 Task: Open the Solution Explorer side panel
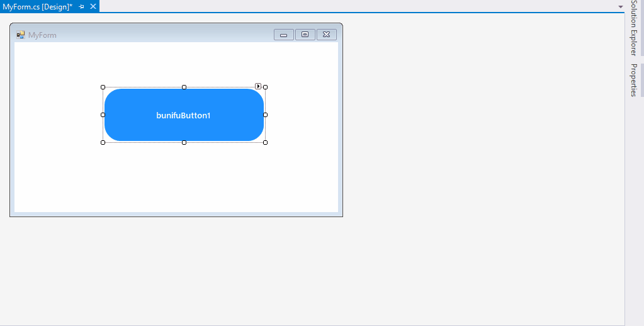[634, 28]
